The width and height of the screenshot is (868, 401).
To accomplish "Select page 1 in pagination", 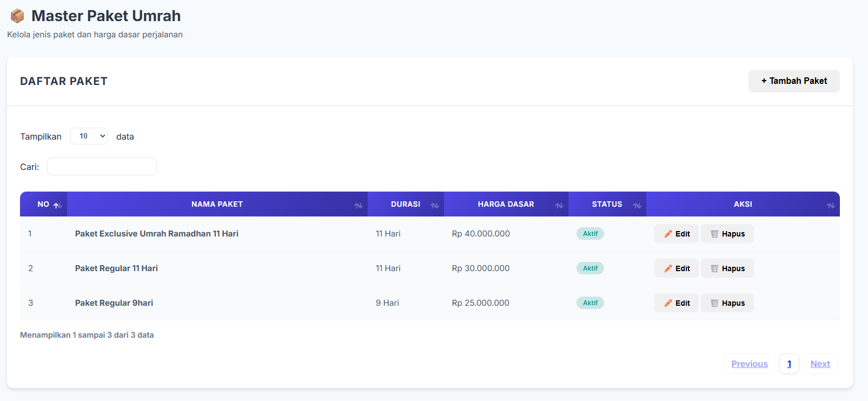I will tap(789, 364).
